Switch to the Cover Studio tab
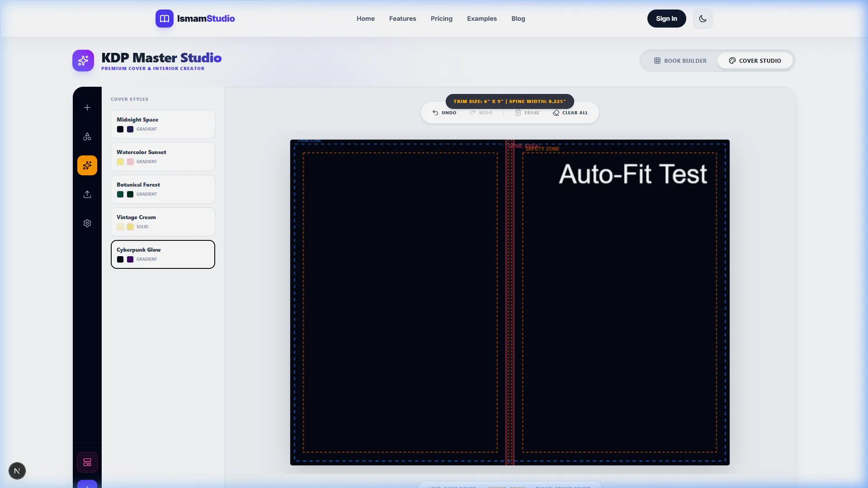This screenshot has width=868, height=488. click(x=755, y=61)
